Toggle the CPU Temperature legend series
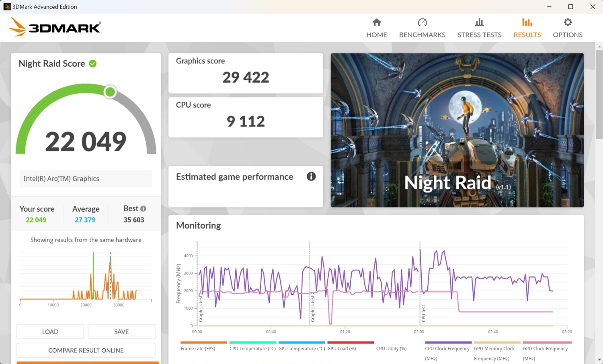 [x=252, y=349]
